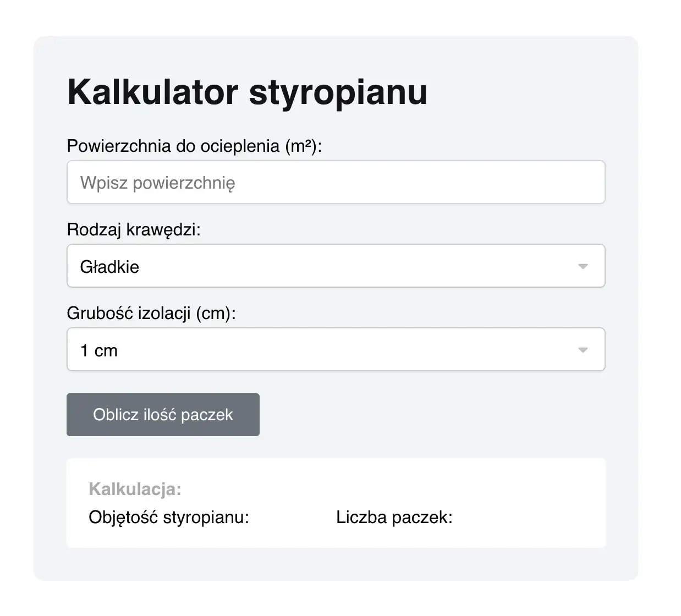Click the Objętość styropianu result label

(169, 517)
